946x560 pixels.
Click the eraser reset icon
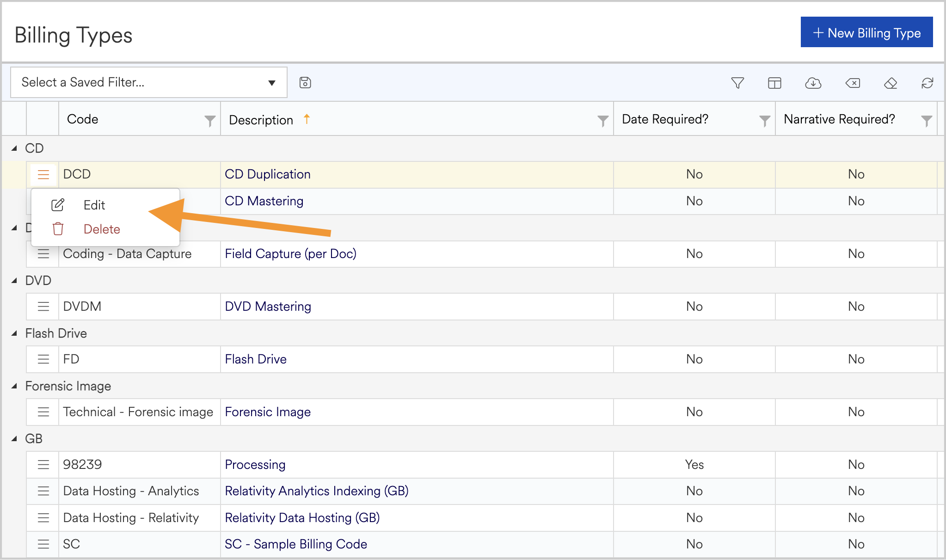click(891, 83)
